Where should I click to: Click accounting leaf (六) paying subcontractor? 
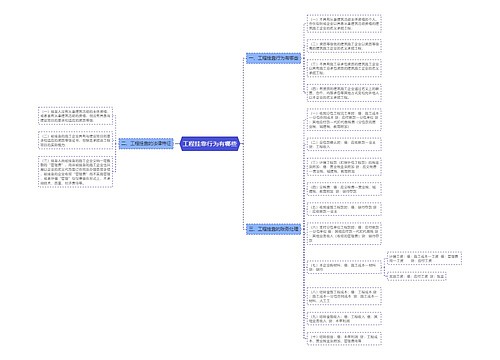(x=344, y=234)
